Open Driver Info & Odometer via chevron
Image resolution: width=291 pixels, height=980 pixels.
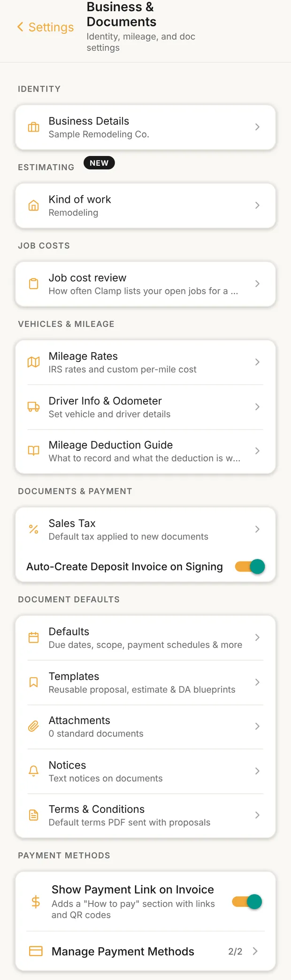257,407
